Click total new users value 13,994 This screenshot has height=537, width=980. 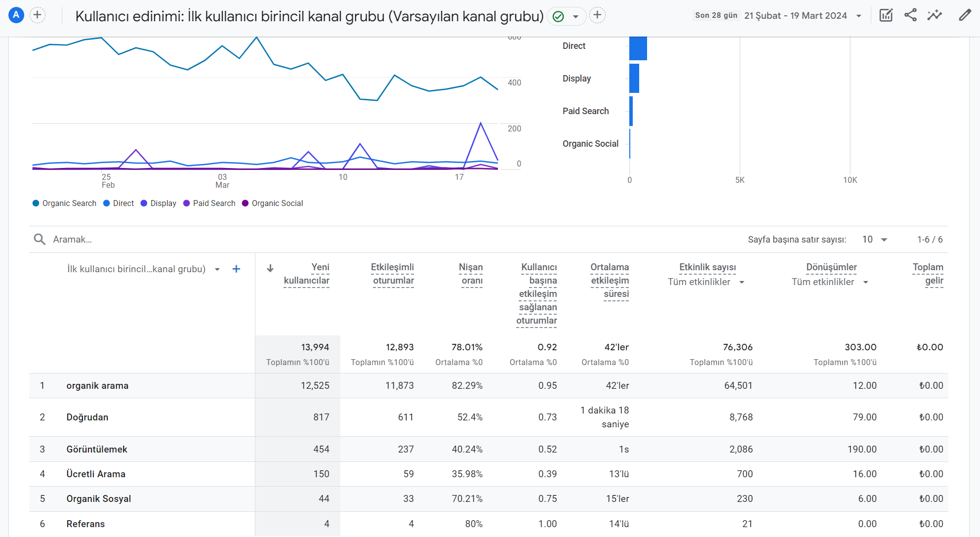tap(315, 347)
